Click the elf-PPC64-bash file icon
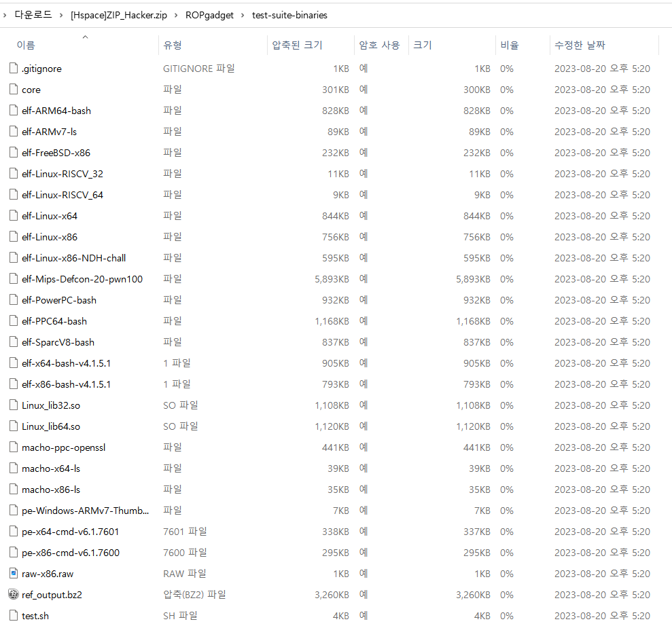This screenshot has height=626, width=672. (14, 320)
